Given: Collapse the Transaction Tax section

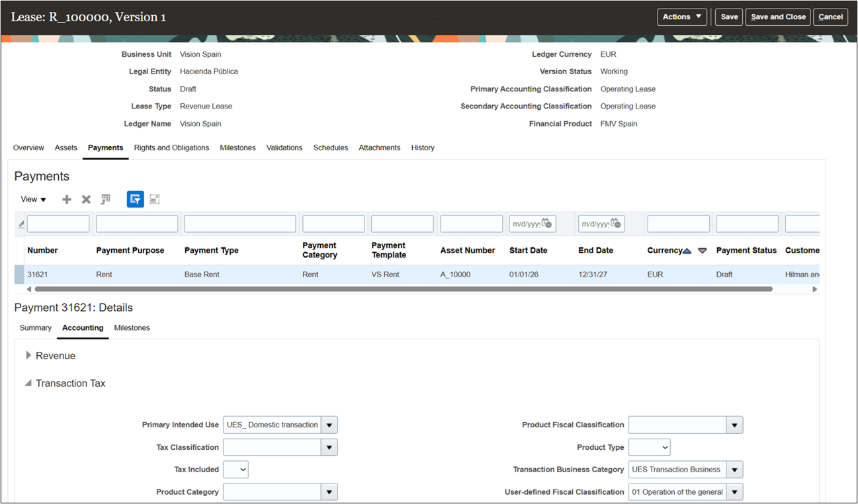Looking at the screenshot, I should pyautogui.click(x=28, y=382).
